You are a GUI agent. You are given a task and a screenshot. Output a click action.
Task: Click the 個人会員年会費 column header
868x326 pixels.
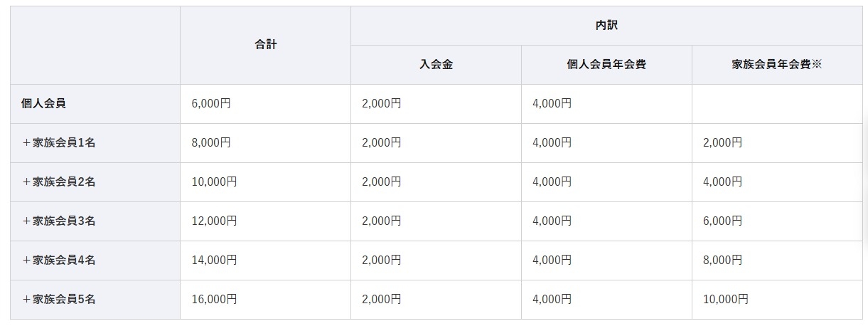pos(606,65)
